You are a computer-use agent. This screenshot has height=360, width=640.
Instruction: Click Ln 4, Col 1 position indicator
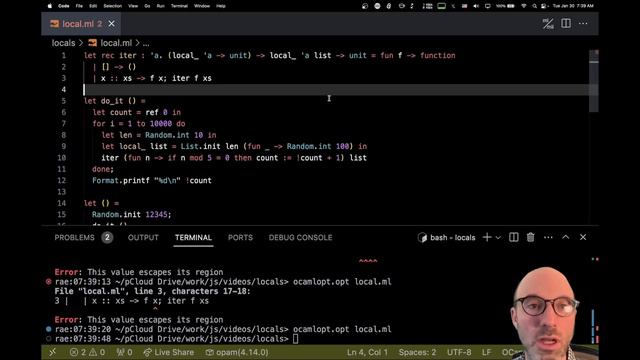[367, 352]
